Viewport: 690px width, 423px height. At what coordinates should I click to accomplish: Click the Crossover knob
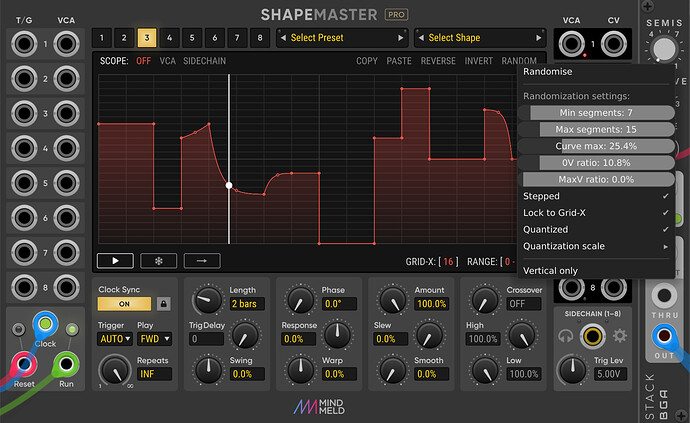coord(484,300)
